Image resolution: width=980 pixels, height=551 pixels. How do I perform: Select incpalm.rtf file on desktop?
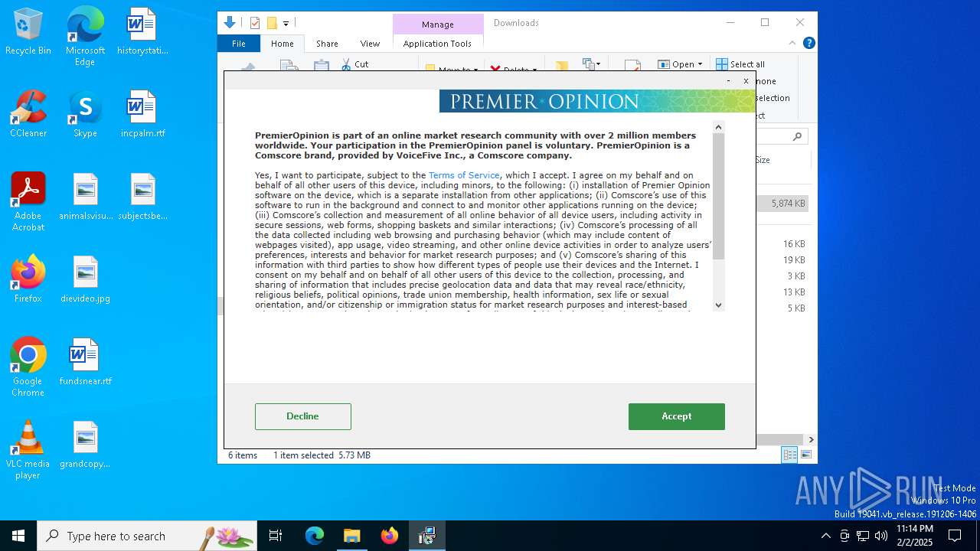pos(142,115)
